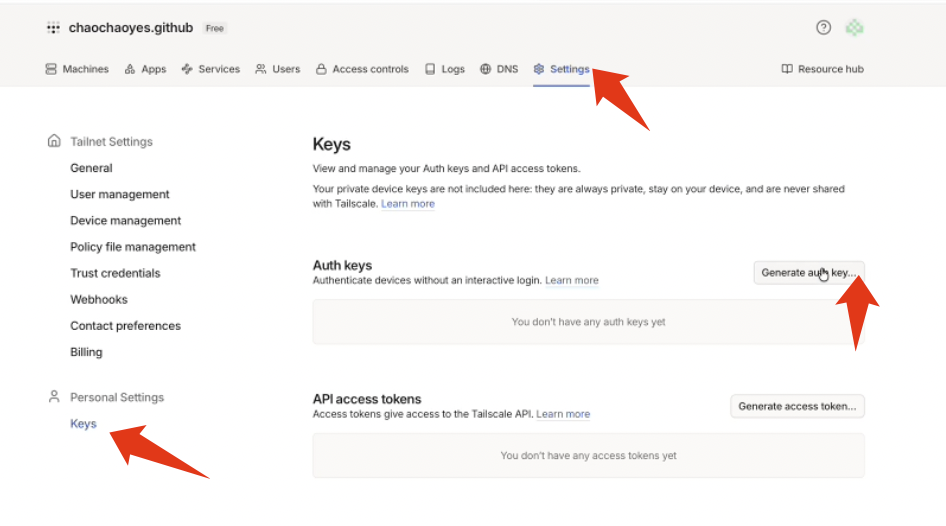Open Learn more link under Auth keys

tap(572, 281)
